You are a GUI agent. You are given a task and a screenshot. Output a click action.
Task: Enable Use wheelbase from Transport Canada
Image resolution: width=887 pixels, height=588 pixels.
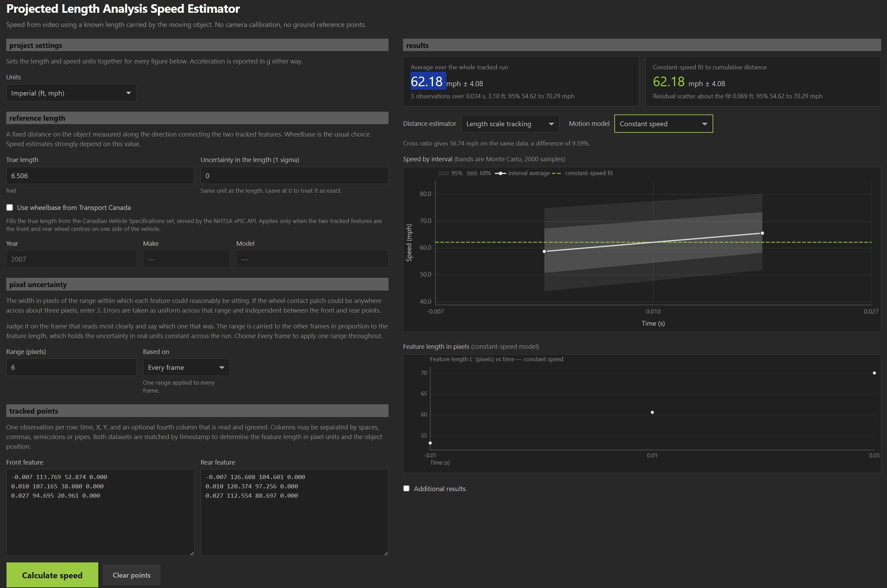click(x=10, y=207)
